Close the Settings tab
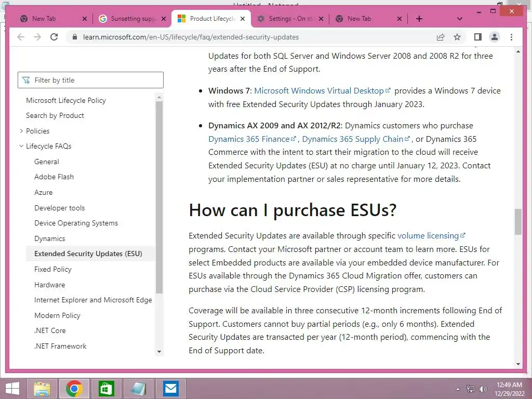The height and width of the screenshot is (399, 532). [321, 19]
